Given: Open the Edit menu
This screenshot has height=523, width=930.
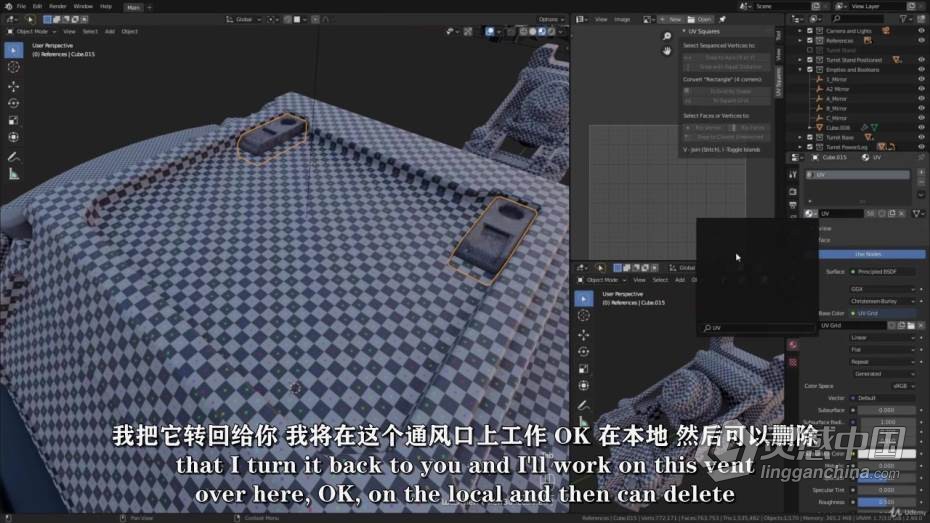Looking at the screenshot, I should [37, 6].
